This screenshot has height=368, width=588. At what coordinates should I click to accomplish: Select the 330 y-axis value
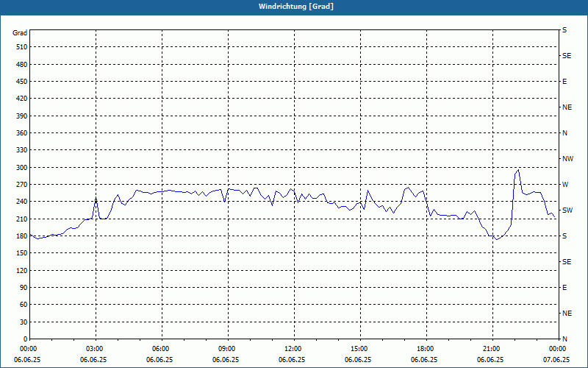pos(22,150)
